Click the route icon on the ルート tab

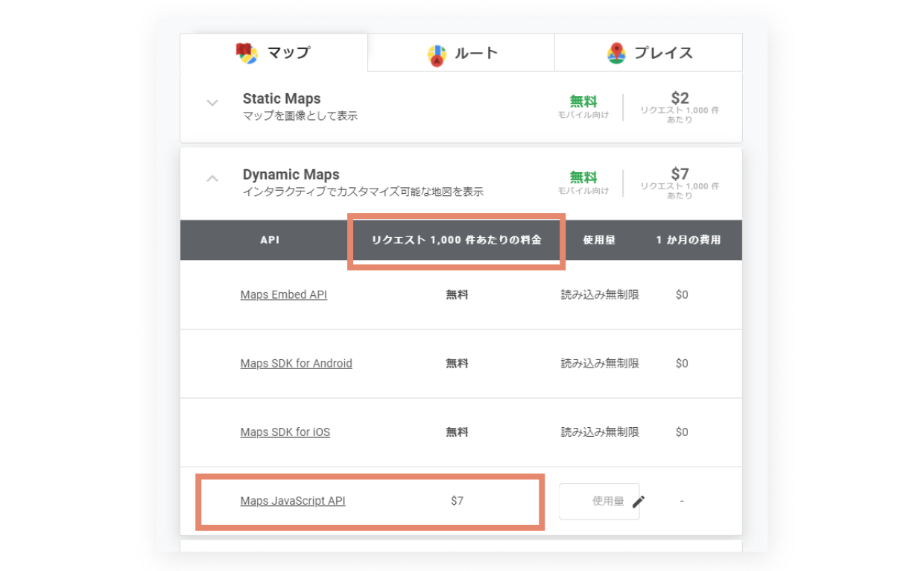tap(437, 54)
